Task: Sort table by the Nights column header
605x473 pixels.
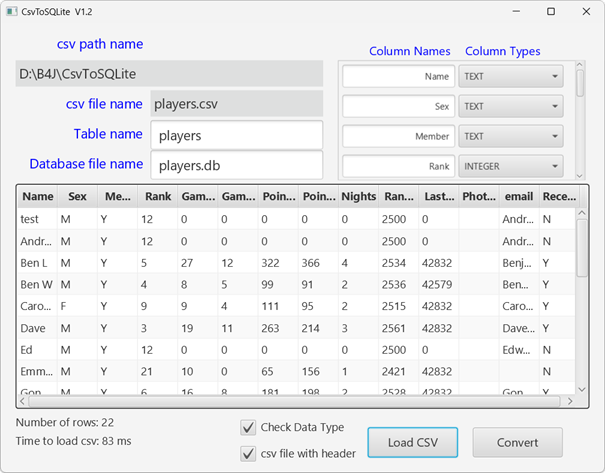Action: pyautogui.click(x=358, y=197)
